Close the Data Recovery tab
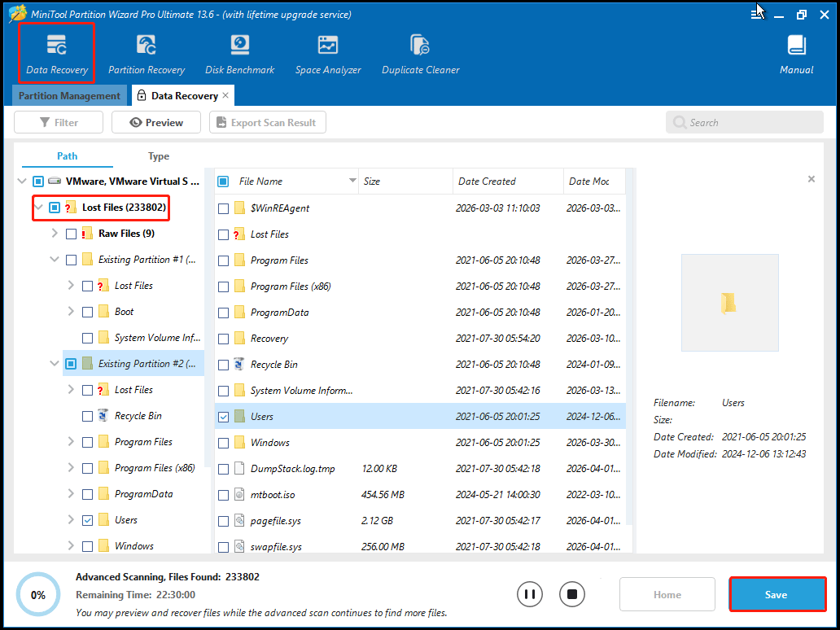Screen dimensions: 840x630 click(225, 95)
